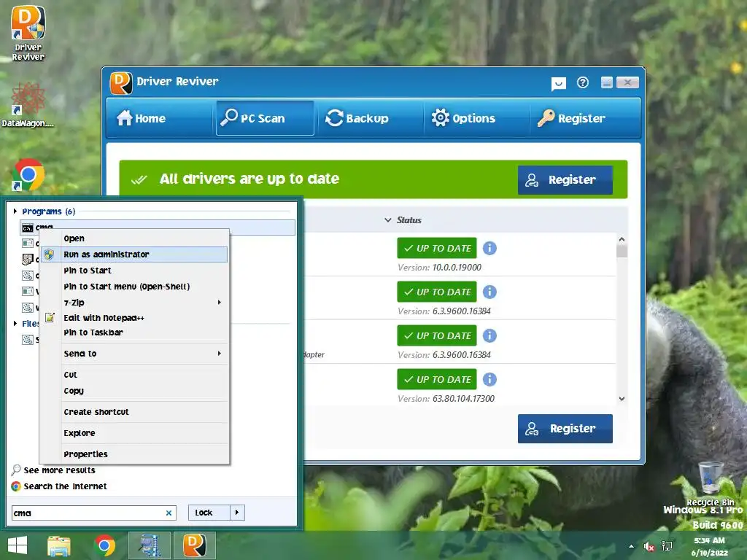Expand the 7-Zip submenu
The width and height of the screenshot is (747, 560).
pos(134,303)
